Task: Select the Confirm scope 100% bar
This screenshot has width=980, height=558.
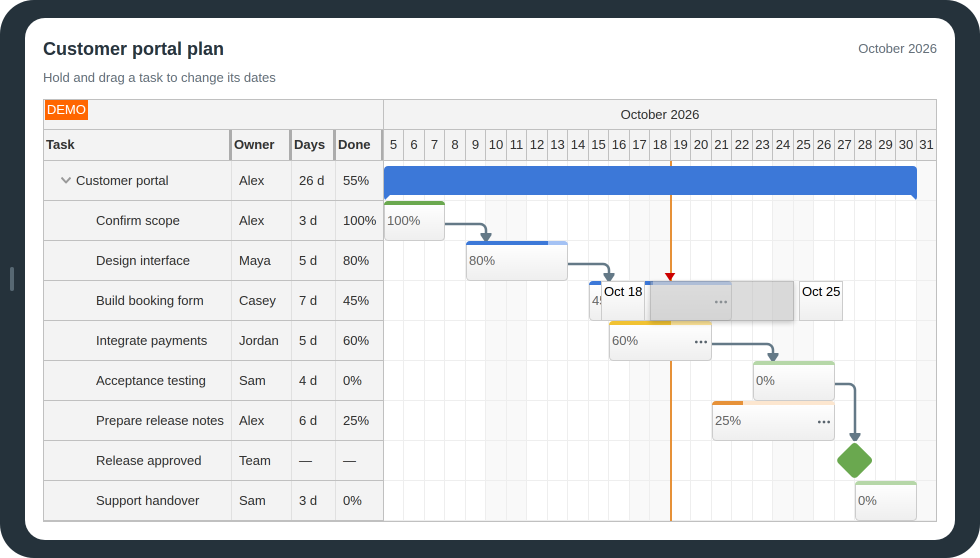Action: [414, 220]
